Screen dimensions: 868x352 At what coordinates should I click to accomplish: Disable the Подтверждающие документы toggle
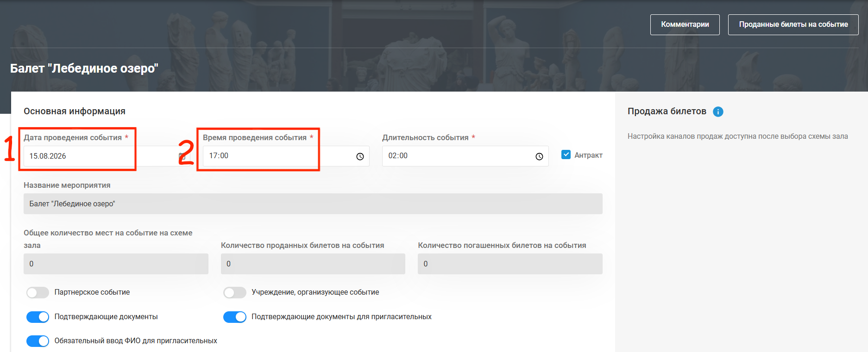(x=38, y=317)
